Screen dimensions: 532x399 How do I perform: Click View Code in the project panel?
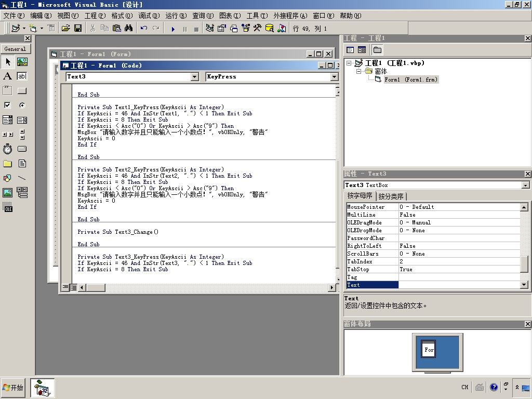pyautogui.click(x=350, y=50)
